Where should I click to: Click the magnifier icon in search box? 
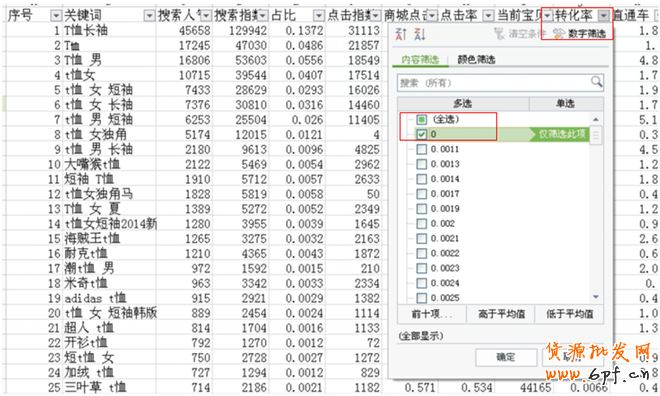[596, 82]
